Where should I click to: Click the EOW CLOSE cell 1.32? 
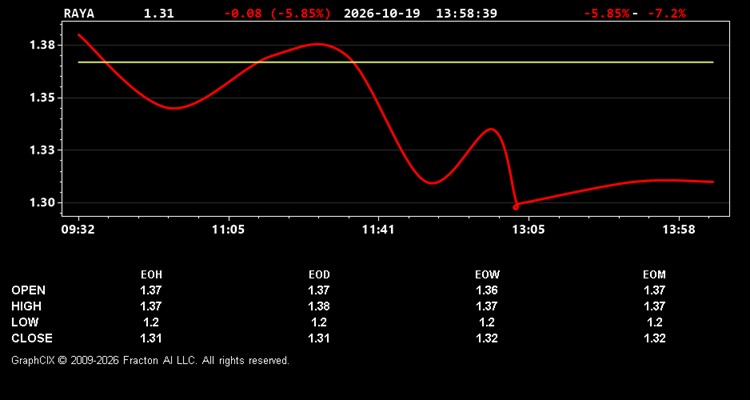coord(487,338)
